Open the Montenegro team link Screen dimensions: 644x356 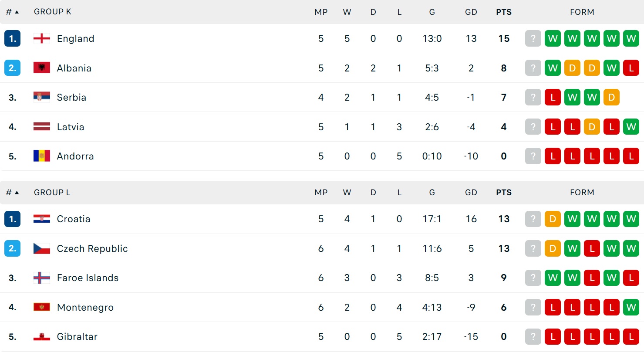point(85,307)
